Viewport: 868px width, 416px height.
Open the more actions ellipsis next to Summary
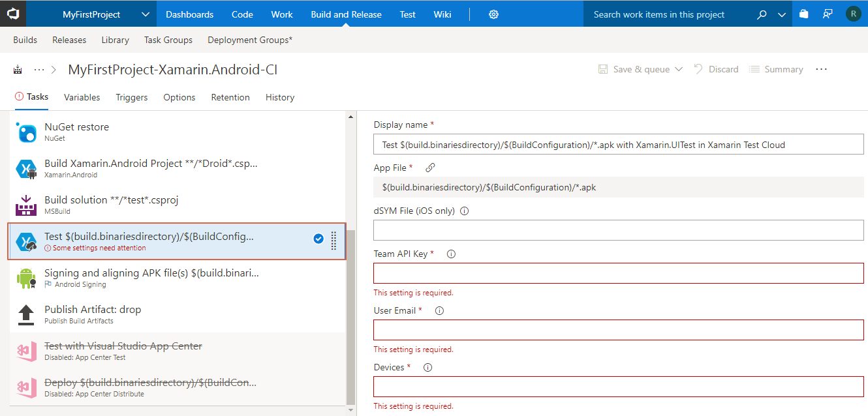(x=822, y=69)
